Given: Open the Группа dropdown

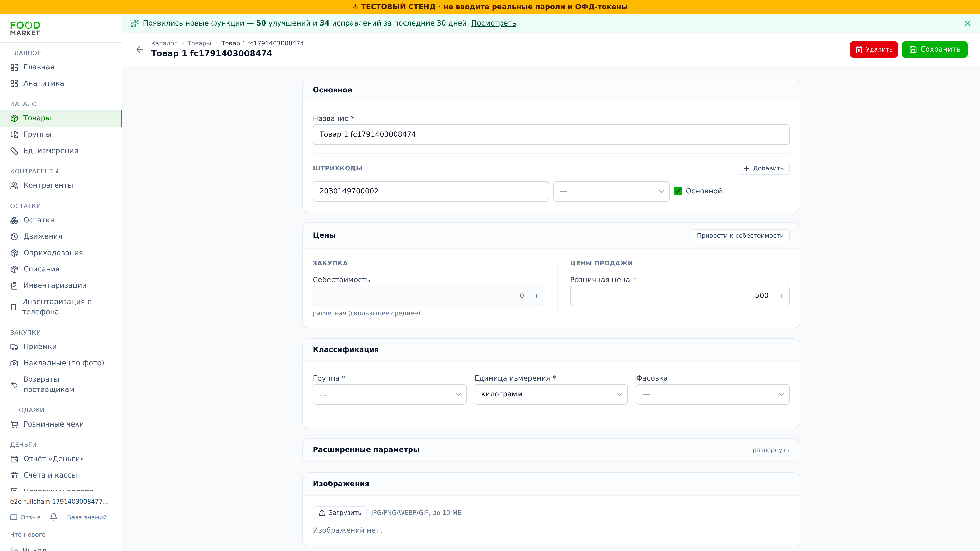Looking at the screenshot, I should (x=389, y=394).
